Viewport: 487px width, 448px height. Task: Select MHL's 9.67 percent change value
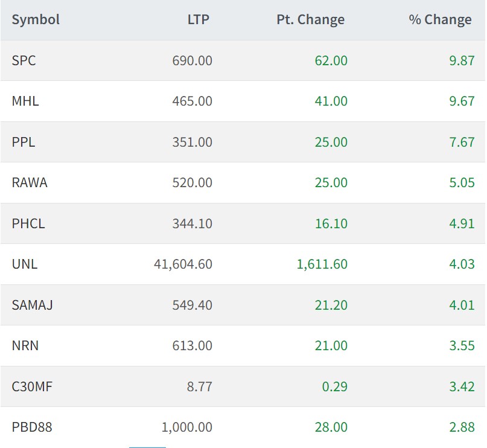[462, 101]
